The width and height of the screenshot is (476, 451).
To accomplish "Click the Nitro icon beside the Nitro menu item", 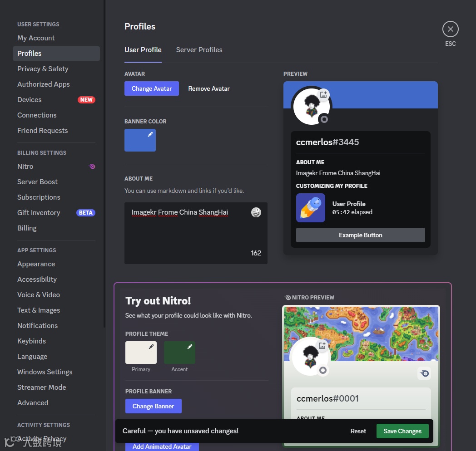I will pos(92,167).
